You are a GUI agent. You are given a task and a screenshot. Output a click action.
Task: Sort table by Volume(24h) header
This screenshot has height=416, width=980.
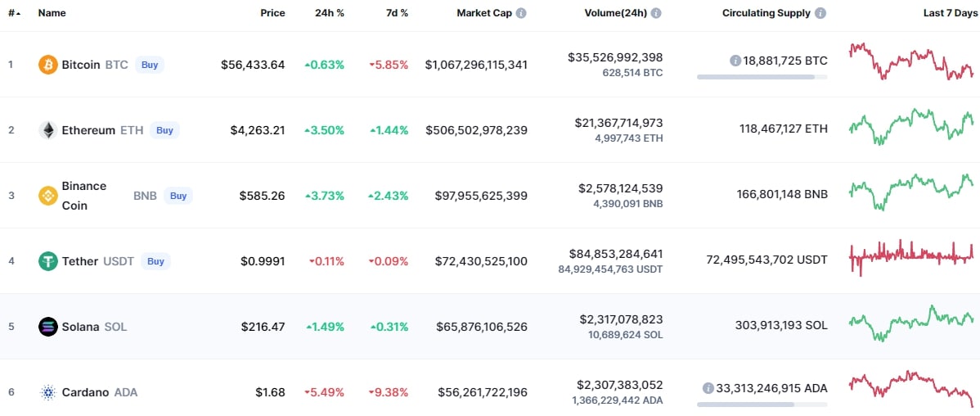616,12
